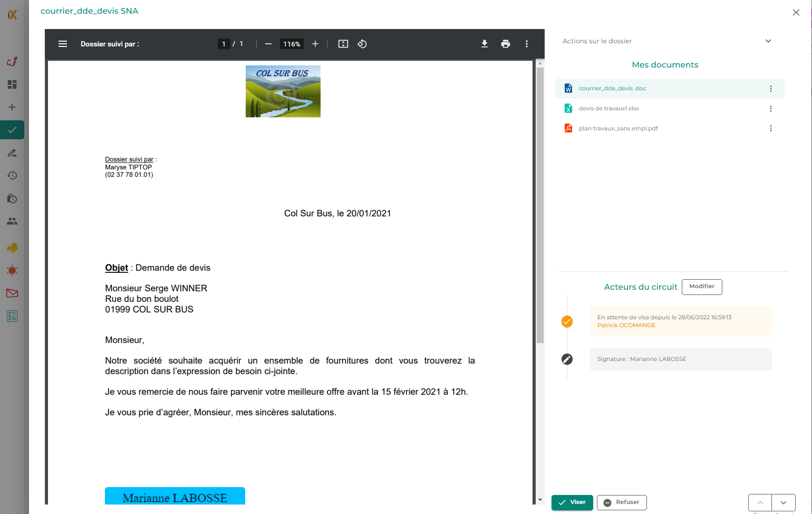The image size is (812, 514).
Task: Open the green checklist sidebar icon
Action: coord(12,316)
